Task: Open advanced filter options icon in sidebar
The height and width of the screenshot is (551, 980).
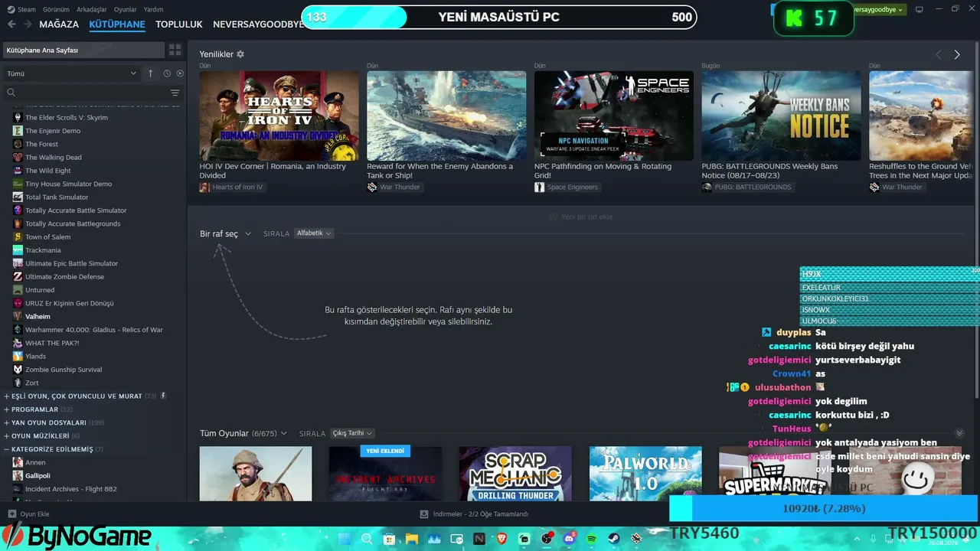Action: 175,93
